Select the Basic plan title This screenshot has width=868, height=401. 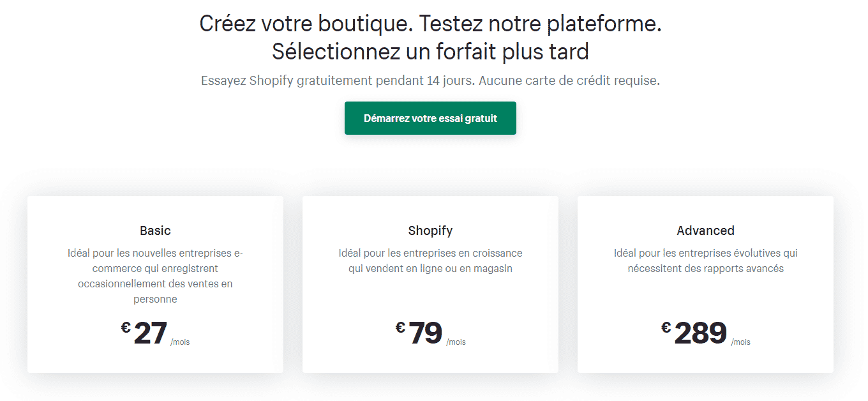[x=155, y=231]
